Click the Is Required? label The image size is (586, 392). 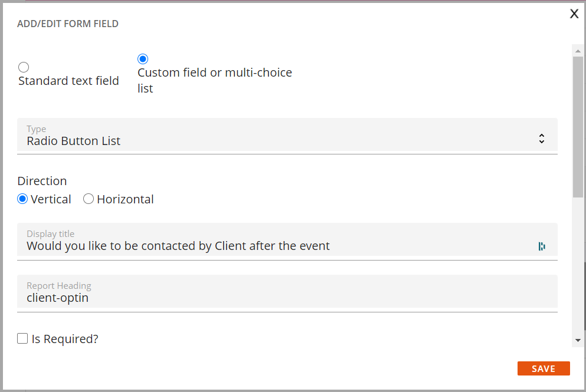[x=65, y=339]
